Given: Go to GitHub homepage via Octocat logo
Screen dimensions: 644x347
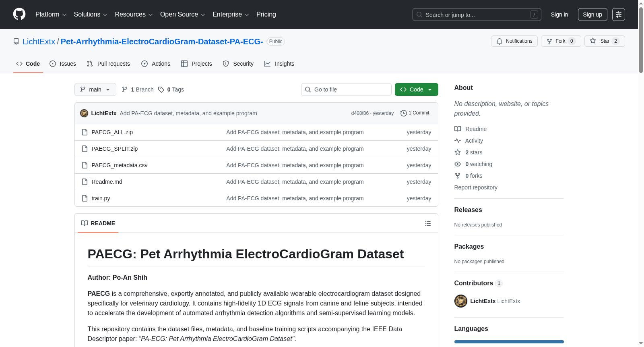Looking at the screenshot, I should [x=19, y=15].
